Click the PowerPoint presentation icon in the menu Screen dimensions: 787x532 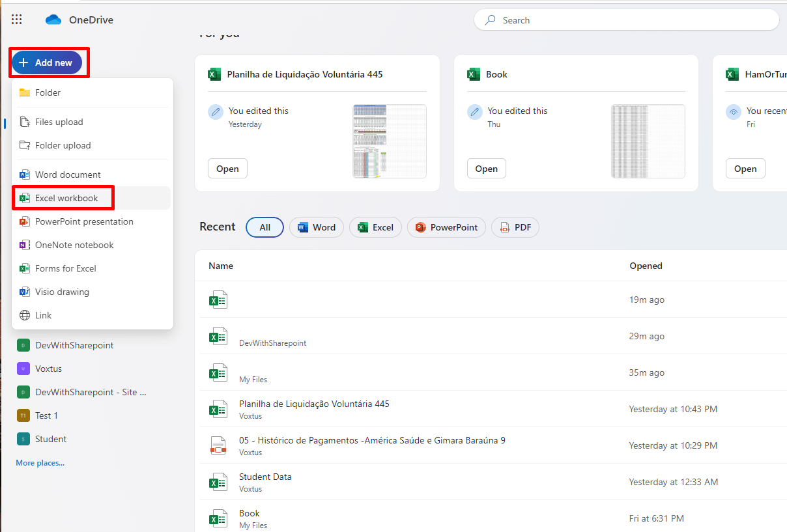click(x=25, y=221)
